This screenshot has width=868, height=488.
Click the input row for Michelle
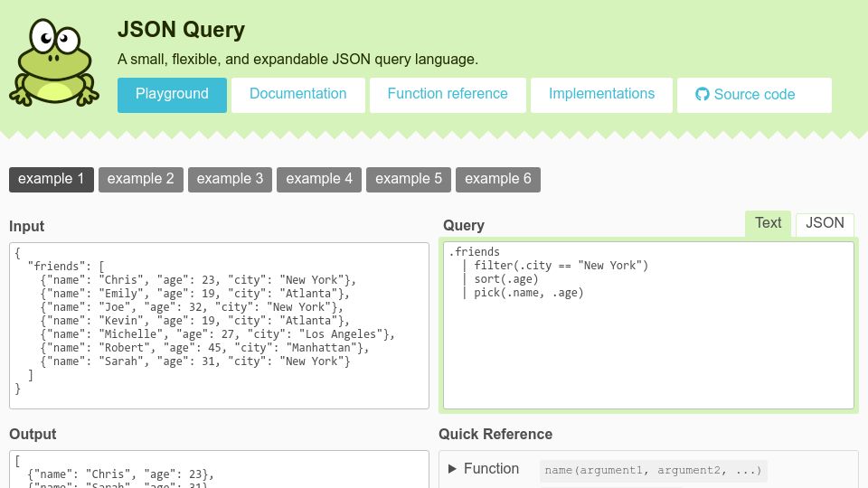[218, 334]
